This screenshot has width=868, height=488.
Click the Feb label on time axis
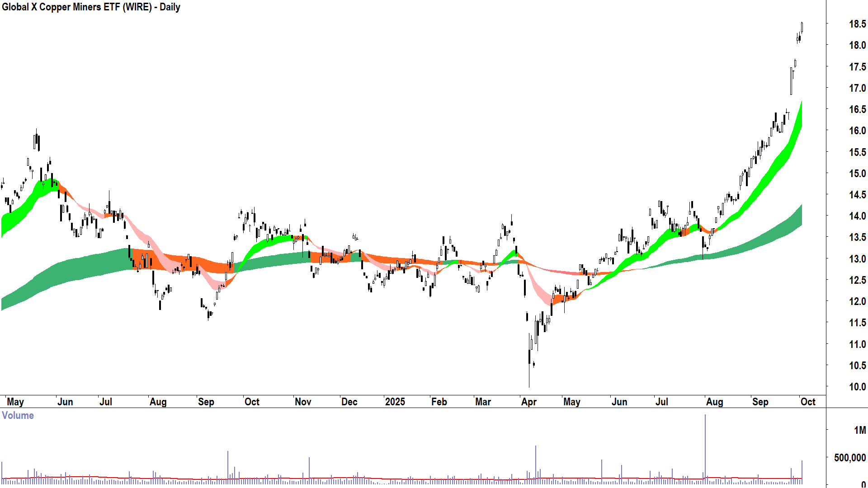(439, 402)
